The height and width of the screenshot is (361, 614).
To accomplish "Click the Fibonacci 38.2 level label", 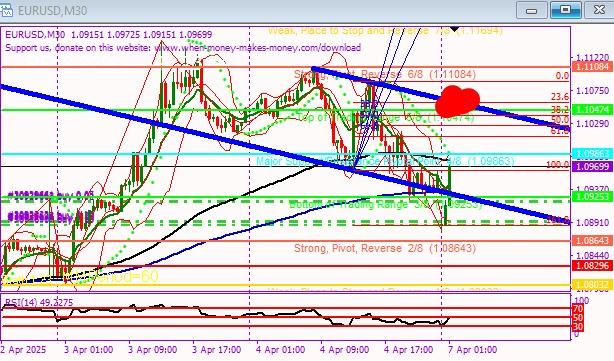I will (x=560, y=110).
